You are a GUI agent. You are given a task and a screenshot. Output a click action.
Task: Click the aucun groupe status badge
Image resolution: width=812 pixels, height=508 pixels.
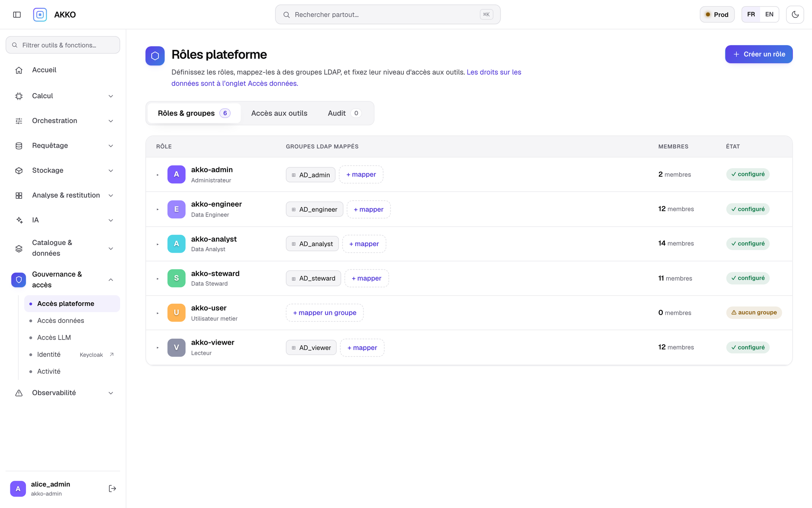tap(754, 313)
